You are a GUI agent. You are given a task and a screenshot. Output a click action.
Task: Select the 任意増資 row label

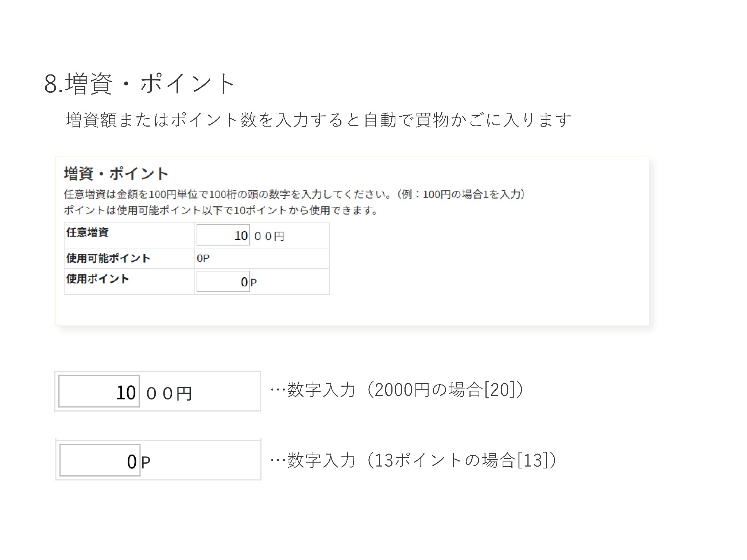point(88,232)
